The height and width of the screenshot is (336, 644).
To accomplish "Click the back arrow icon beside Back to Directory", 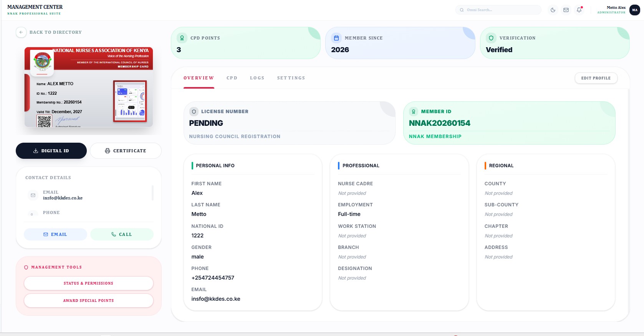I will click(21, 32).
